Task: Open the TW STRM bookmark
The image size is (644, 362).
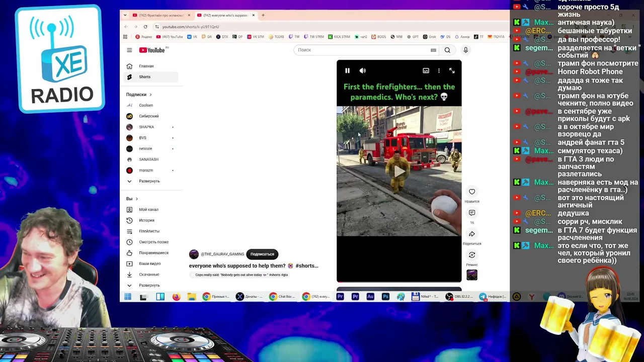Action: pyautogui.click(x=314, y=37)
